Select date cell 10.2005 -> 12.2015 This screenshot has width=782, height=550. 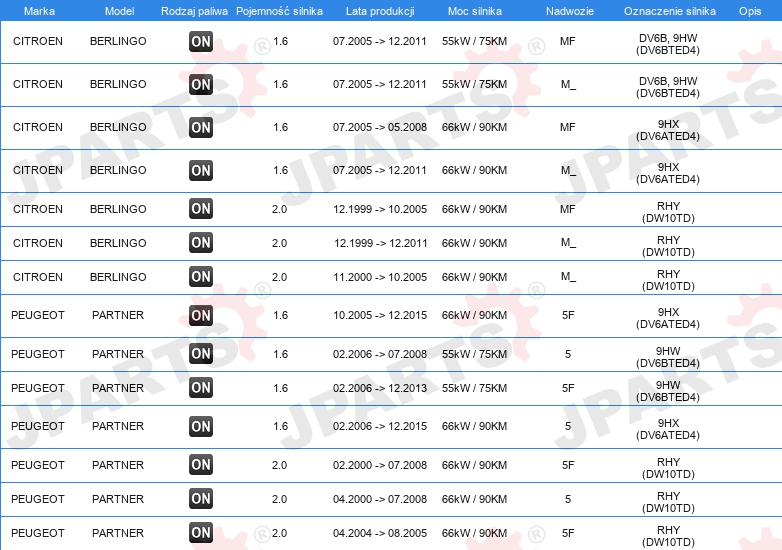click(380, 315)
